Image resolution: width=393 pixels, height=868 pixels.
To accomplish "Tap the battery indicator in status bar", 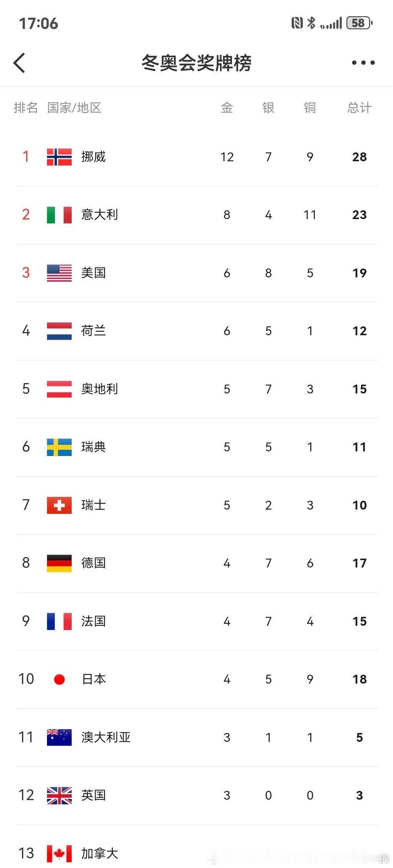I will (359, 23).
